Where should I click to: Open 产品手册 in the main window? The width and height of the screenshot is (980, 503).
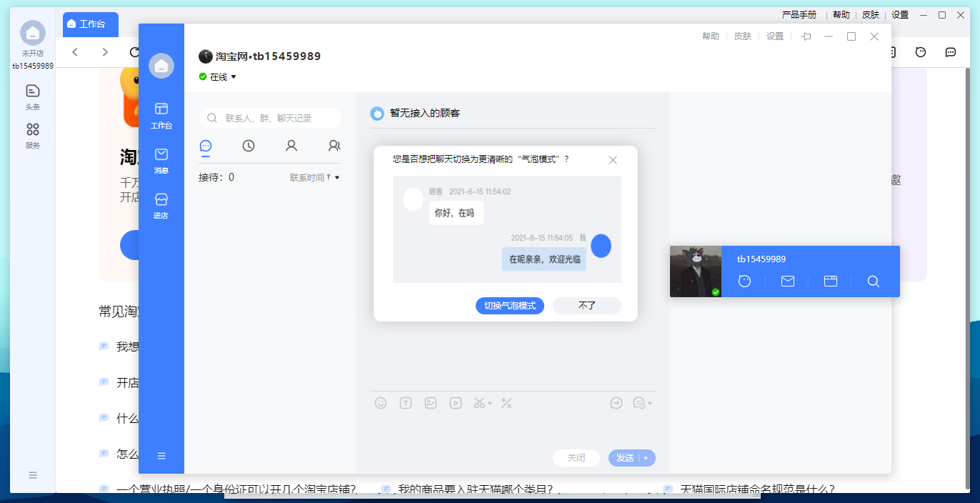799,14
